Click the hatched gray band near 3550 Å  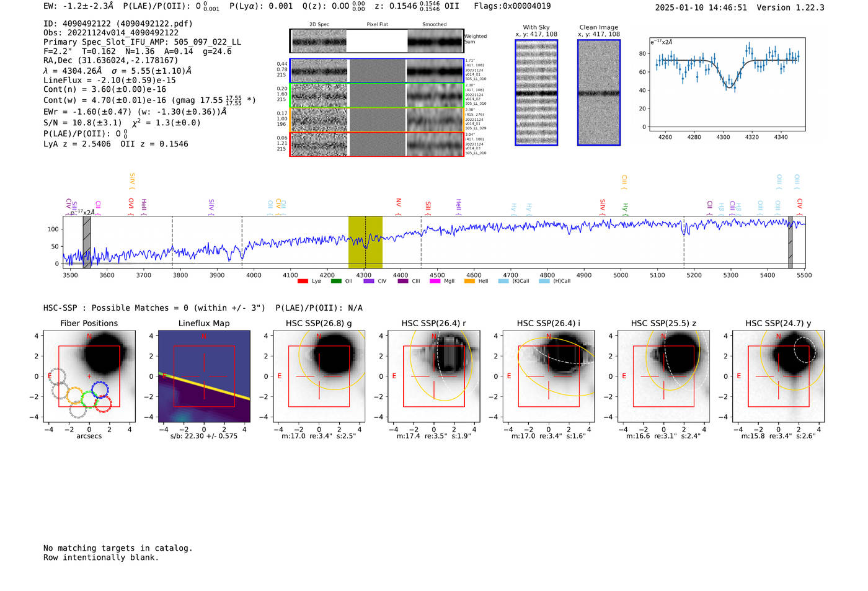87,242
